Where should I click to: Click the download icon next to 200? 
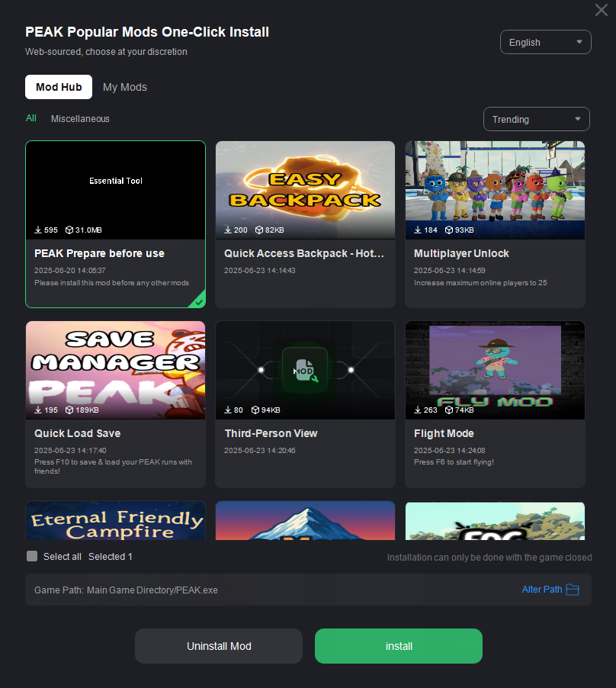228,230
